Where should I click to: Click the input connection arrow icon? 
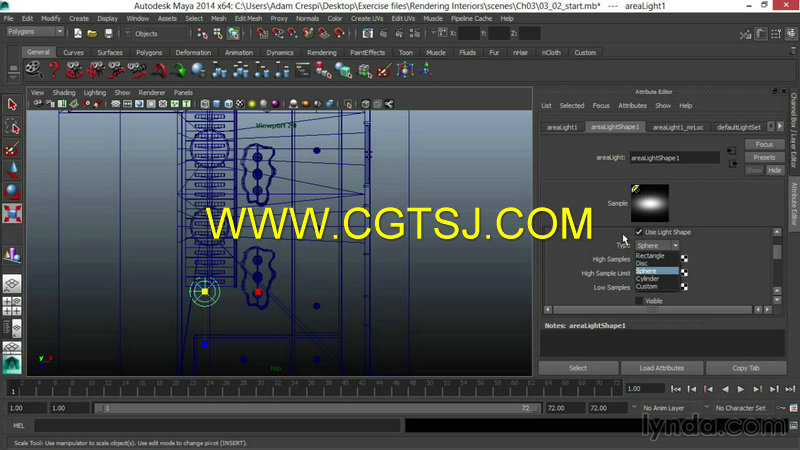click(x=732, y=151)
